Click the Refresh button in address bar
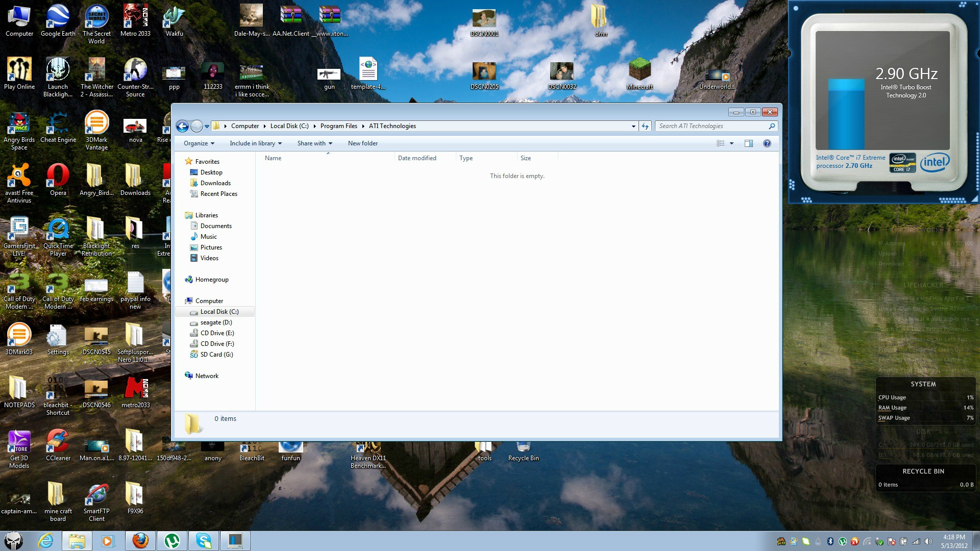This screenshot has width=980, height=551. point(645,126)
